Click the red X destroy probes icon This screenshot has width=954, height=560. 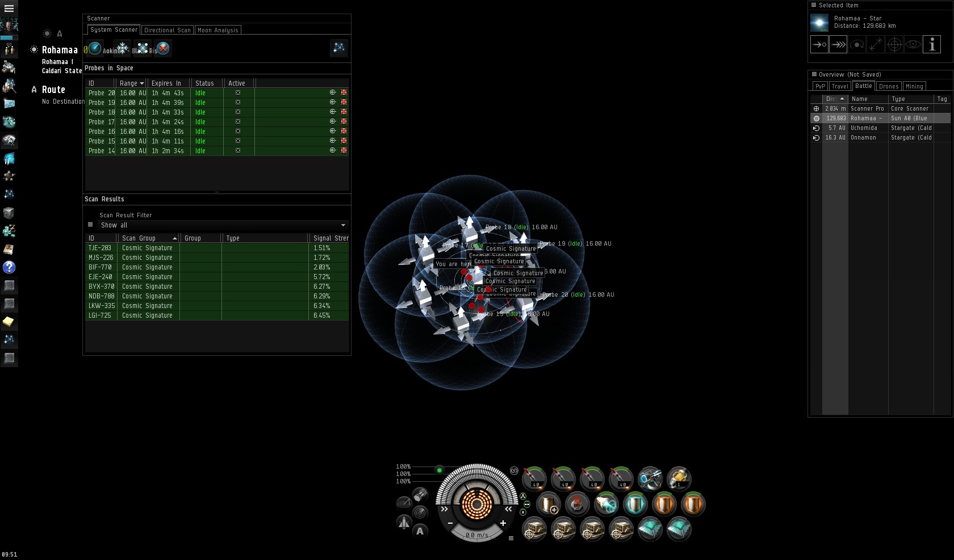(x=163, y=49)
